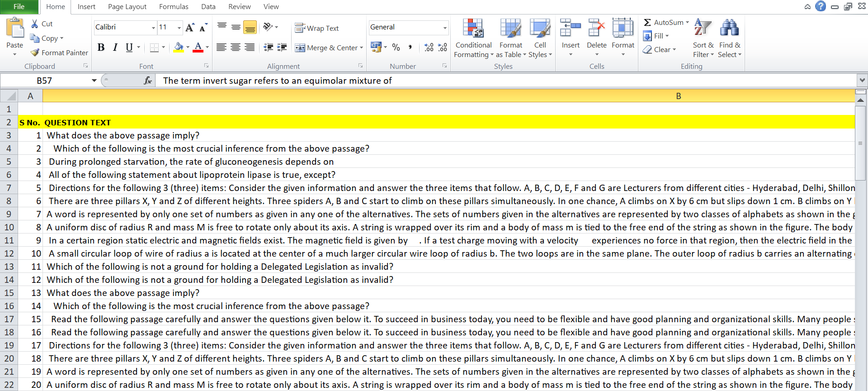This screenshot has height=391, width=868.
Task: Click Merge & Center button
Action: coord(328,48)
